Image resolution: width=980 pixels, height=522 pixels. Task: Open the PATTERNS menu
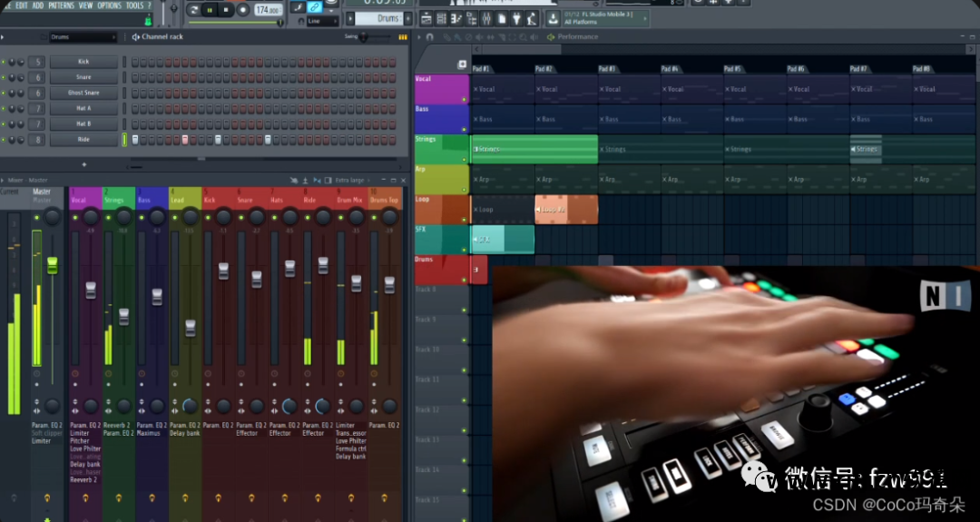(x=61, y=5)
